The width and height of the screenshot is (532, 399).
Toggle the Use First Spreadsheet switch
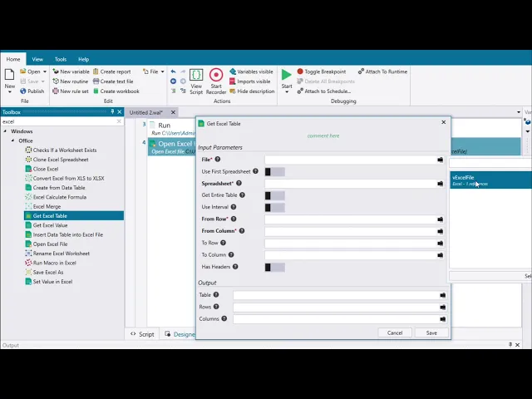tap(275, 172)
